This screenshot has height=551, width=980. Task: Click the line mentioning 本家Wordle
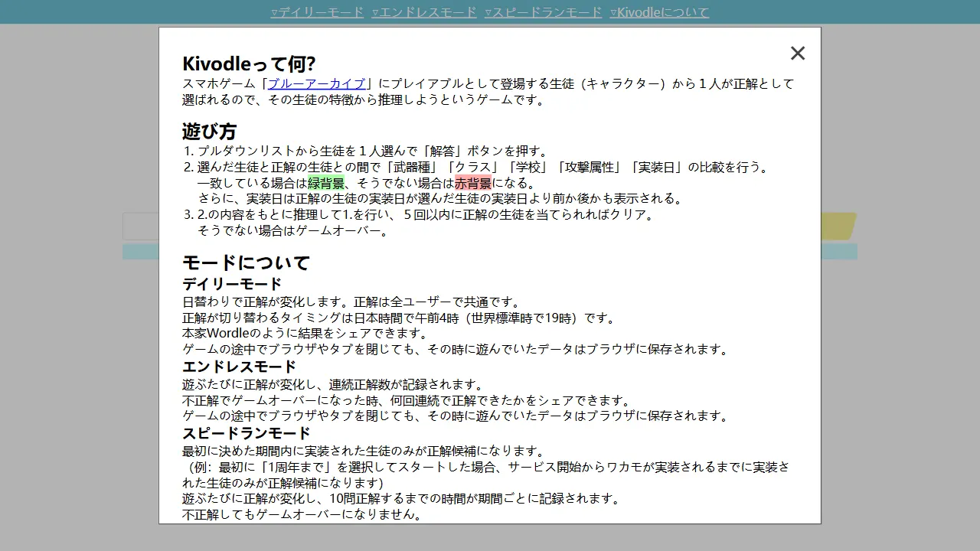point(305,334)
